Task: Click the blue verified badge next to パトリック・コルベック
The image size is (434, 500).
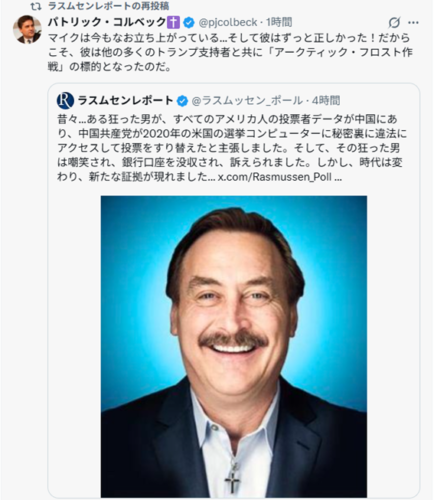Action: [189, 23]
